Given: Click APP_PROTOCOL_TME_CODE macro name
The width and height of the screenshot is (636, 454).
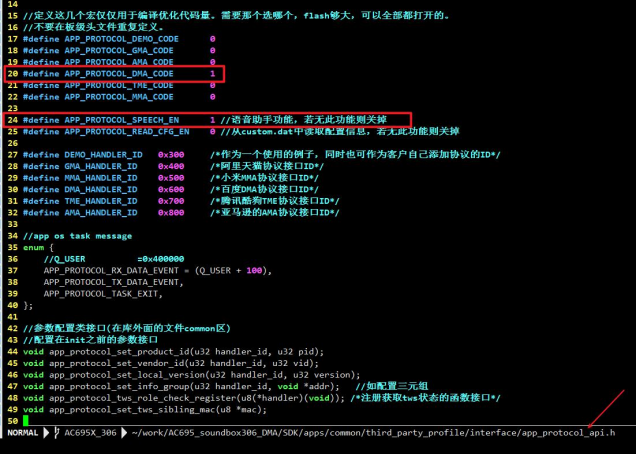Looking at the screenshot, I should click(119, 85).
